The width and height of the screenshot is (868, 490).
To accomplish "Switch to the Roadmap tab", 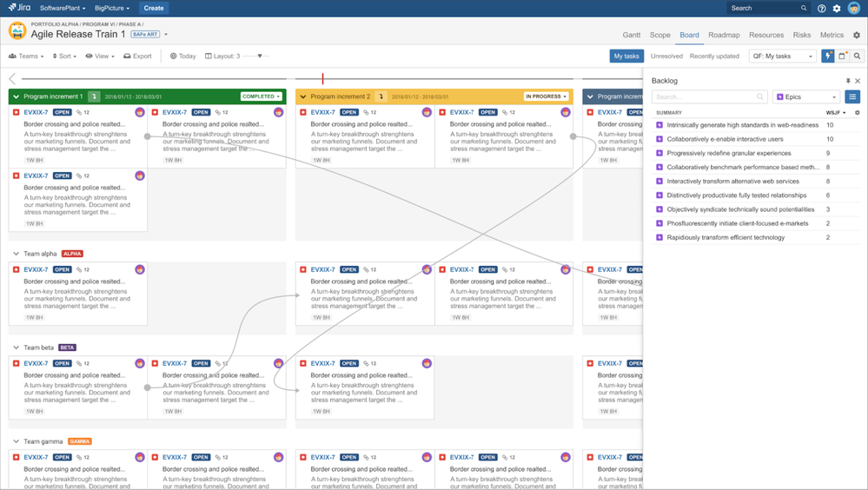I will coord(724,35).
